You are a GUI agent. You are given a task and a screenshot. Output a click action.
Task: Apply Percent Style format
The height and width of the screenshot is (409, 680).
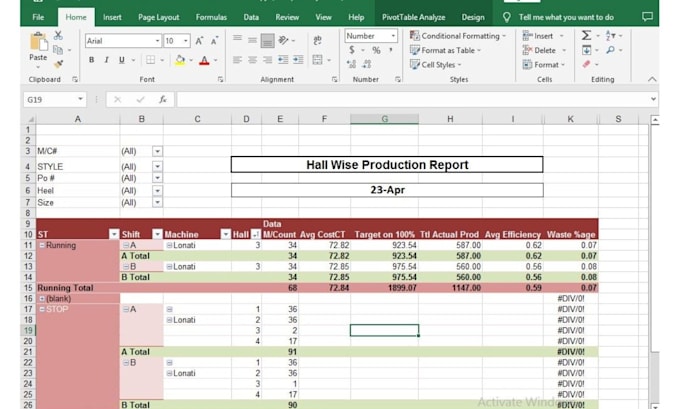376,50
